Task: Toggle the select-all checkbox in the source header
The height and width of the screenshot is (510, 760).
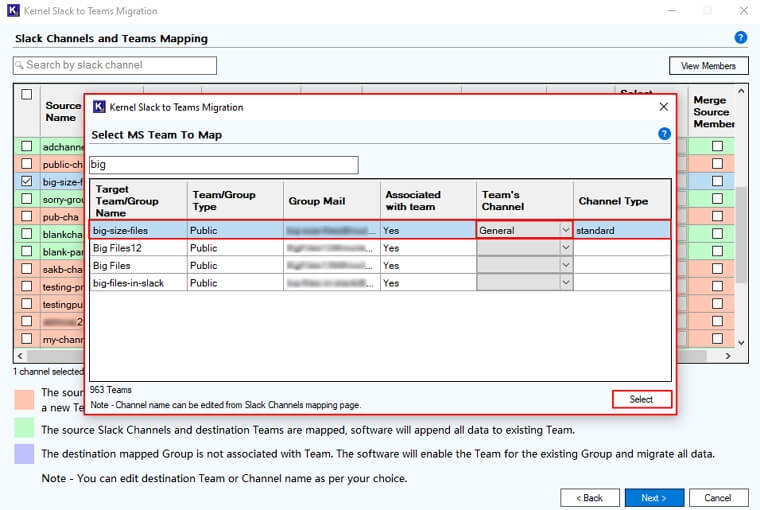Action: [x=27, y=94]
